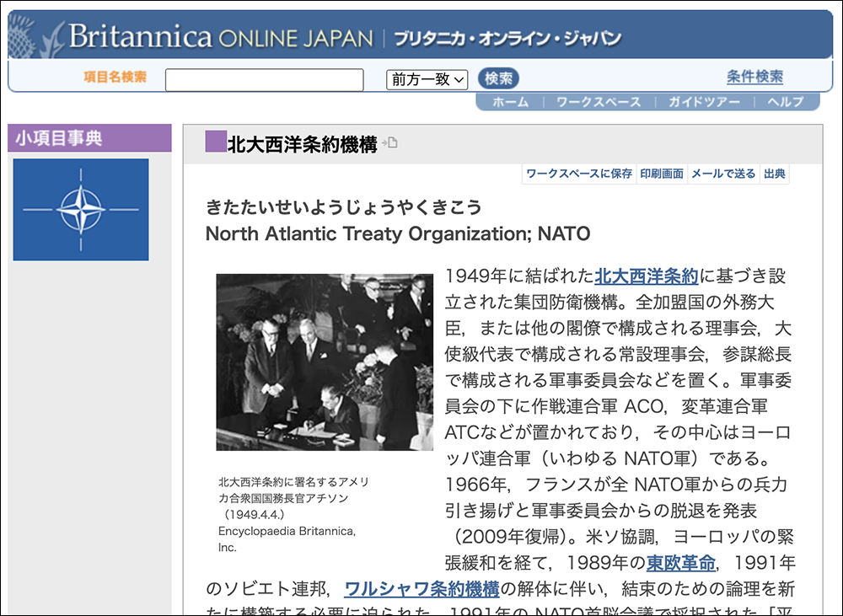843x616 pixels.
Task: Click the 検索 search button
Action: pos(498,78)
